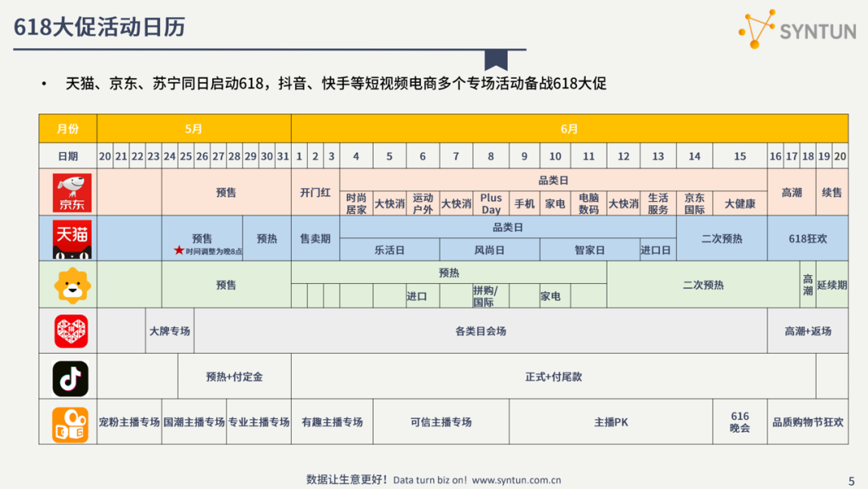Image resolution: width=868 pixels, height=489 pixels.
Task: Click the red star next to 时间调整为晚8点
Action: tap(178, 250)
